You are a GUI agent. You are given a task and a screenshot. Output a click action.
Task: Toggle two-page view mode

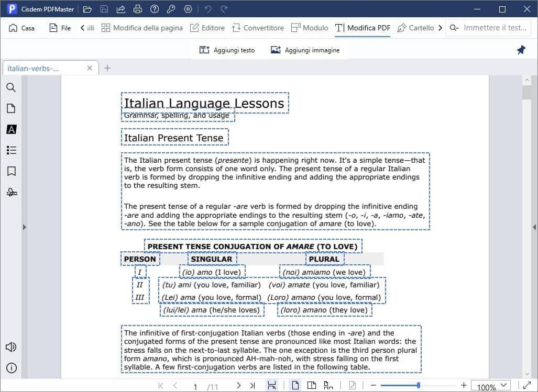pos(312,386)
